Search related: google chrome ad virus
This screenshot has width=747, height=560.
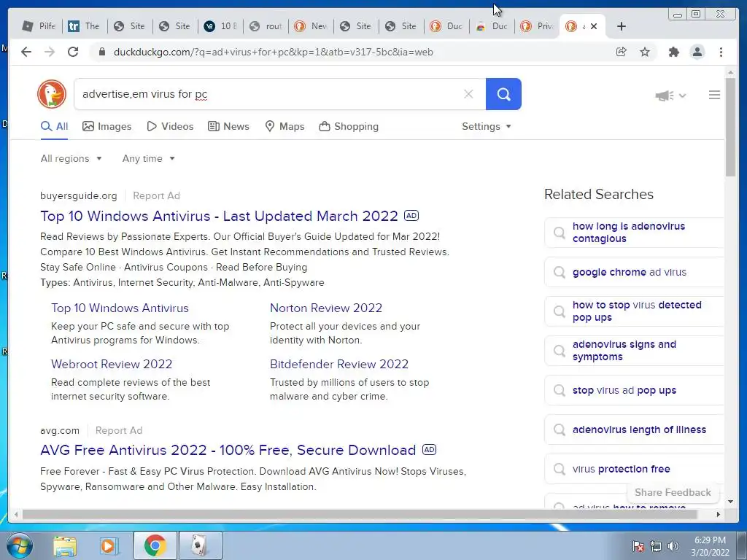[x=634, y=272]
